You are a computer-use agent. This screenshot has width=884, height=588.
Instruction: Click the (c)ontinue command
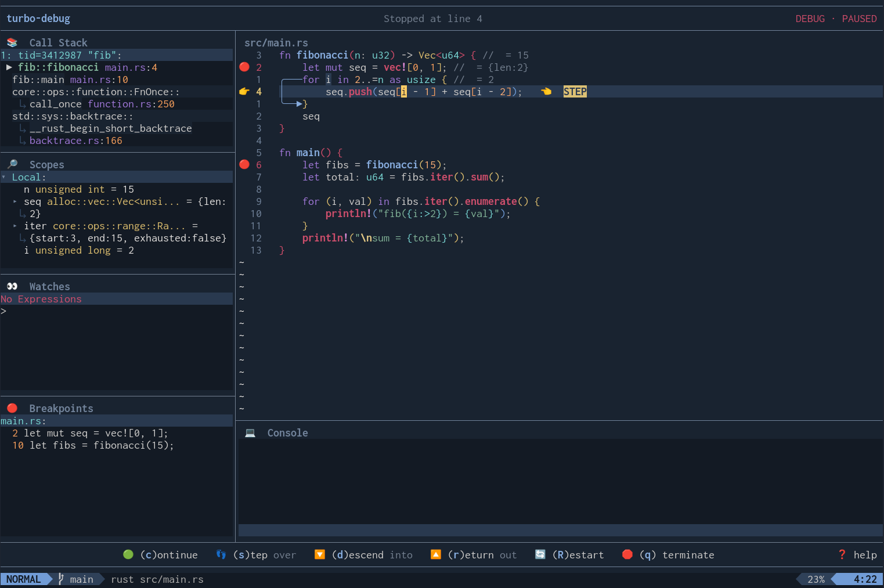coord(169,555)
